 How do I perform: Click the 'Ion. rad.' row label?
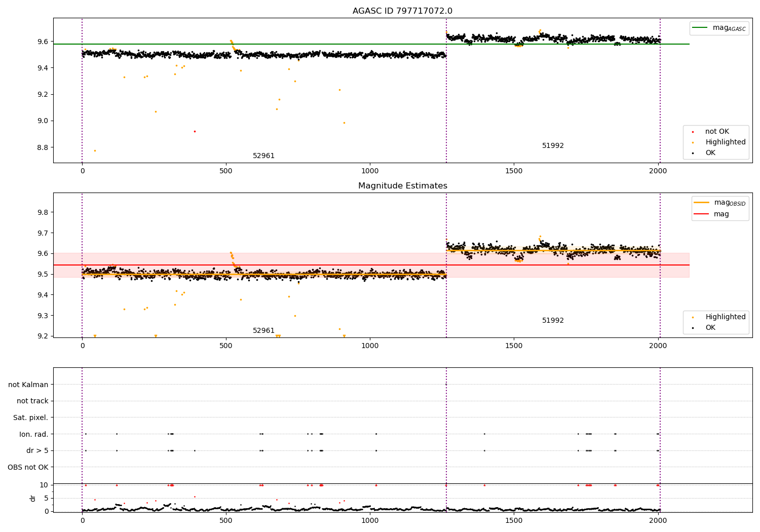tap(34, 435)
